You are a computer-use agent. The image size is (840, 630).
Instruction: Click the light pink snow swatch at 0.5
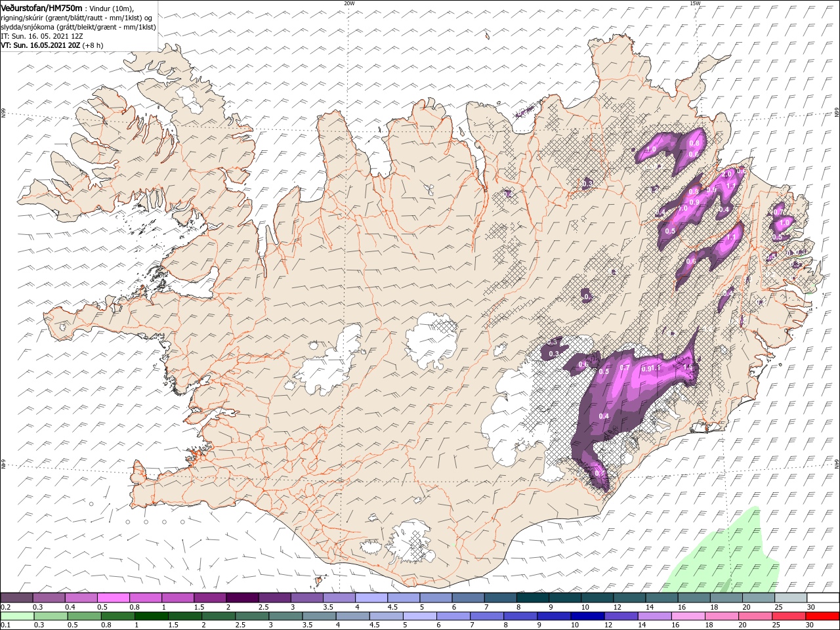[113, 598]
